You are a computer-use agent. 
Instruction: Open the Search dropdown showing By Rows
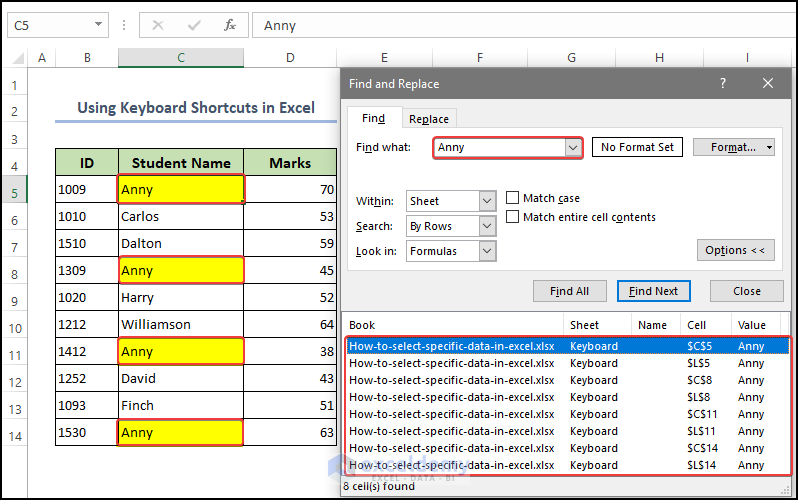tap(486, 226)
